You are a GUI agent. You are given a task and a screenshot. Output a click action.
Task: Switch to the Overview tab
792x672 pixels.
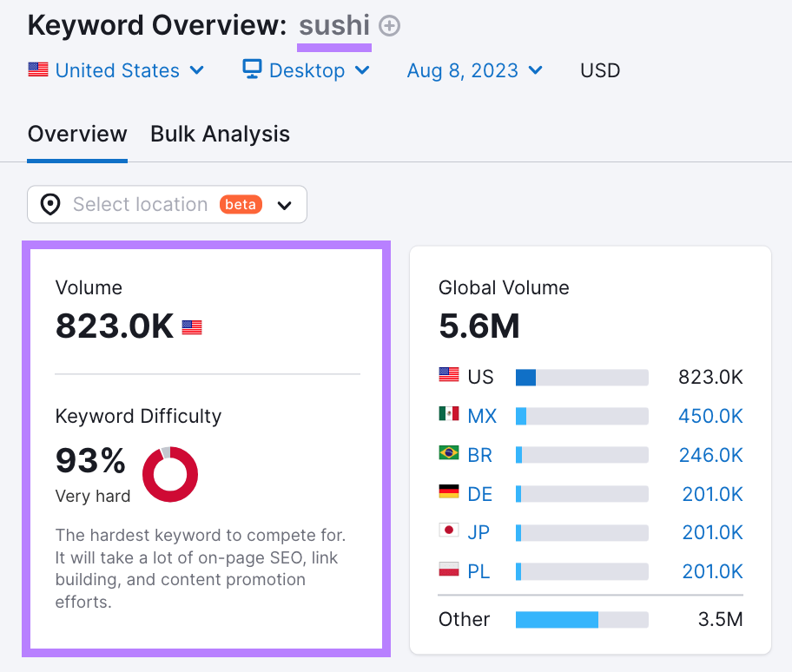coord(77,135)
